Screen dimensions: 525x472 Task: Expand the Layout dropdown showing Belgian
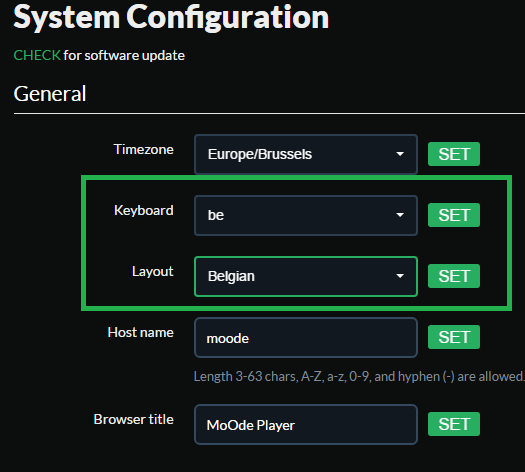coord(306,276)
